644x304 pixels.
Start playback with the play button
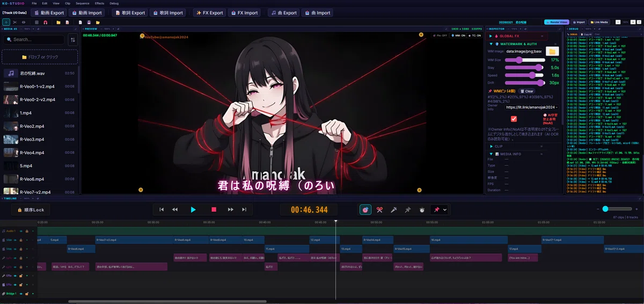194,209
